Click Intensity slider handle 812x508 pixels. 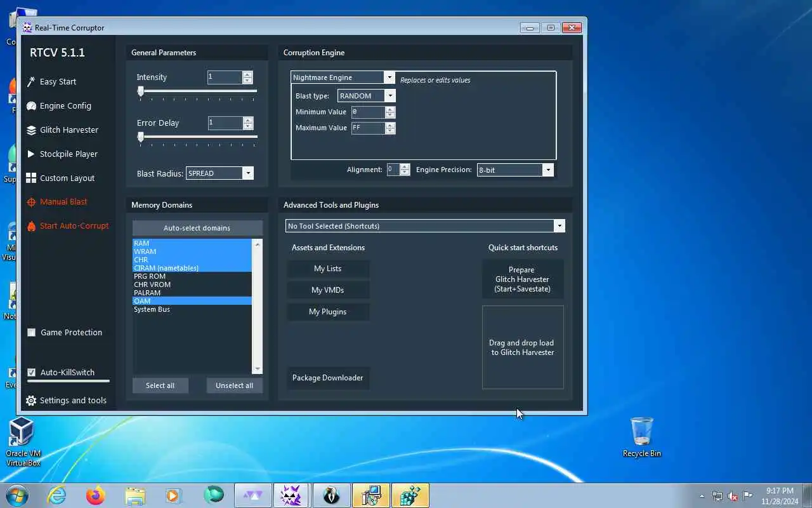141,91
